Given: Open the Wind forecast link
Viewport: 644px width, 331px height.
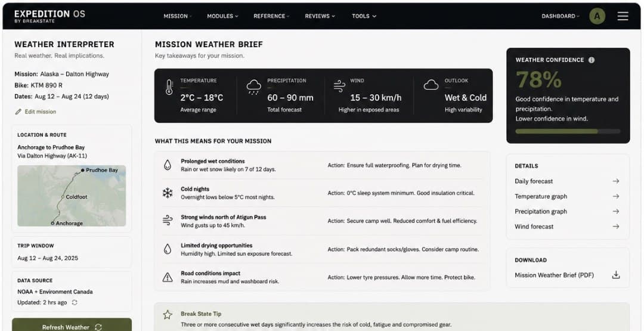Looking at the screenshot, I should click(567, 226).
